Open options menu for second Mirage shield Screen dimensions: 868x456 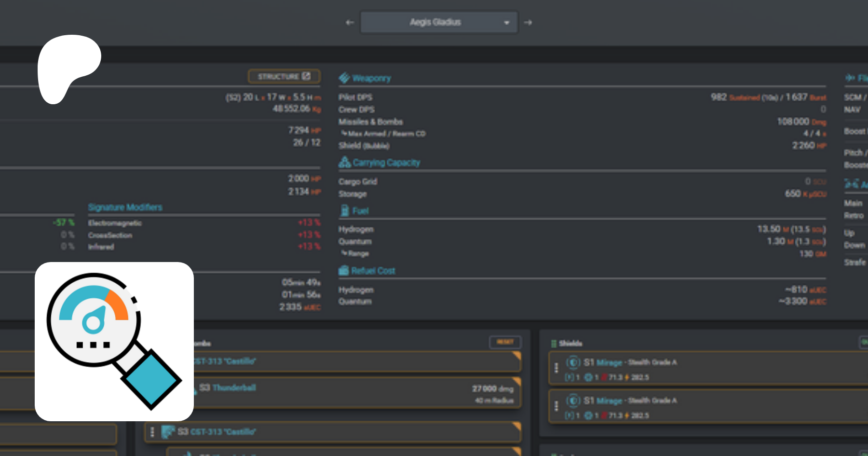(x=556, y=406)
